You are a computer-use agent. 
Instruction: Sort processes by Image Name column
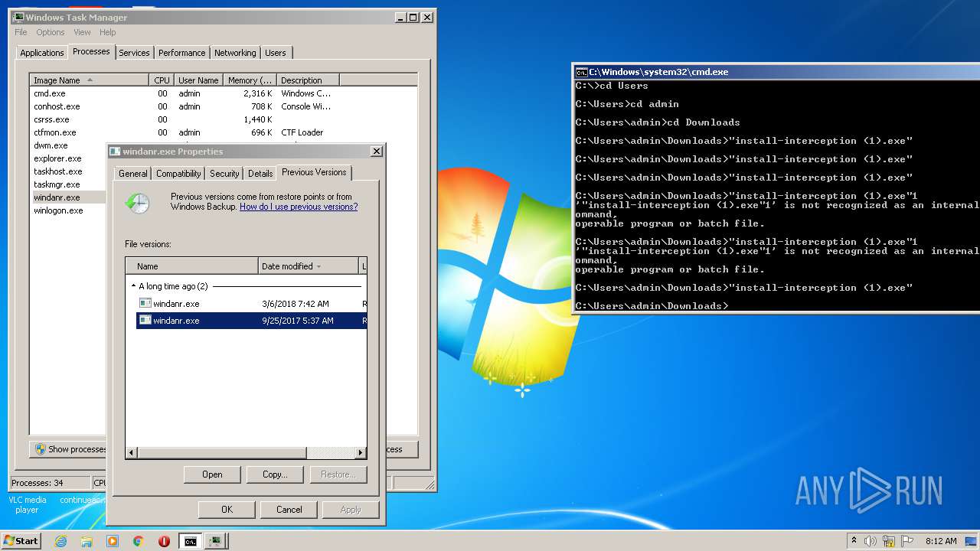(89, 80)
